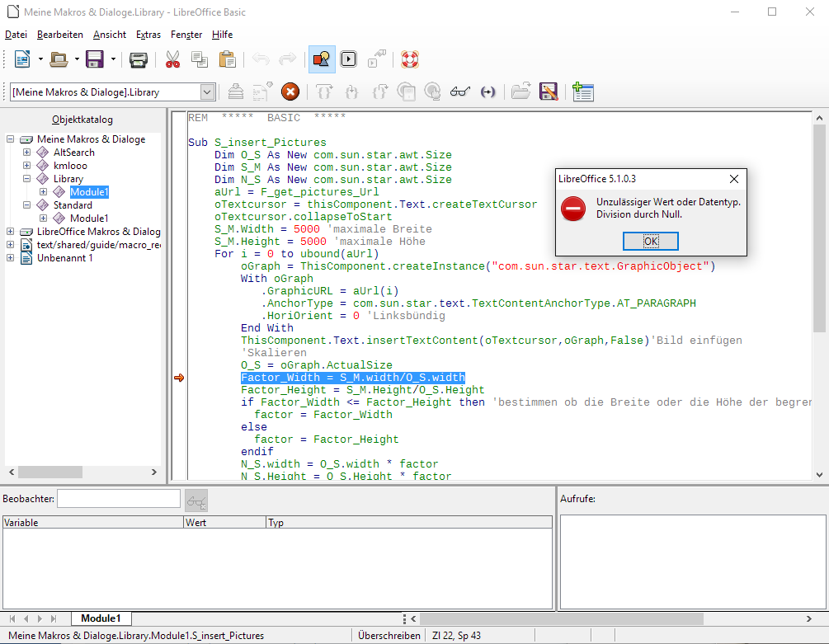Click the object catalog horizontal scrollbar thumb
Image resolution: width=829 pixels, height=644 pixels.
pyautogui.click(x=50, y=472)
